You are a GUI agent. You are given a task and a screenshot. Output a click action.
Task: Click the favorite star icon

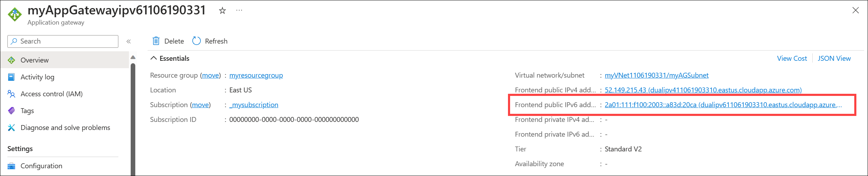click(222, 11)
